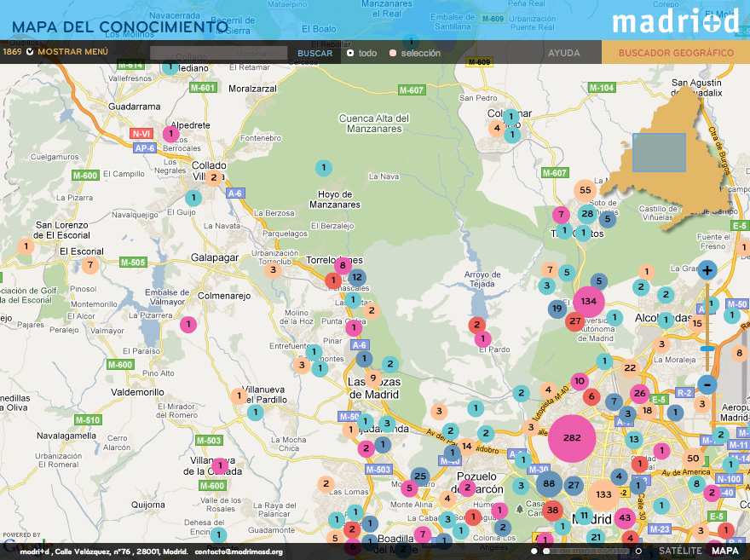Click the MOSTRAR MENÚ arrow icon
The width and height of the screenshot is (750, 560).
pyautogui.click(x=30, y=52)
